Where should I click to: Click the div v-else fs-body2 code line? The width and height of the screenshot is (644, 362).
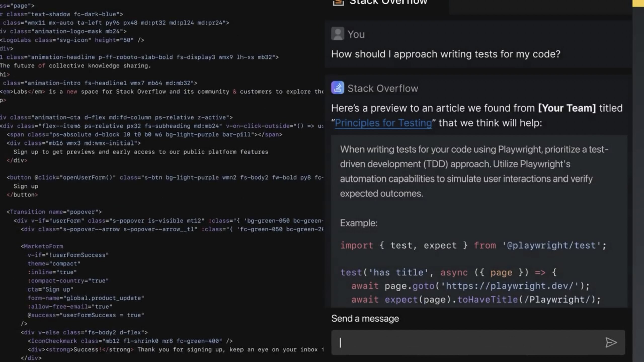click(84, 332)
